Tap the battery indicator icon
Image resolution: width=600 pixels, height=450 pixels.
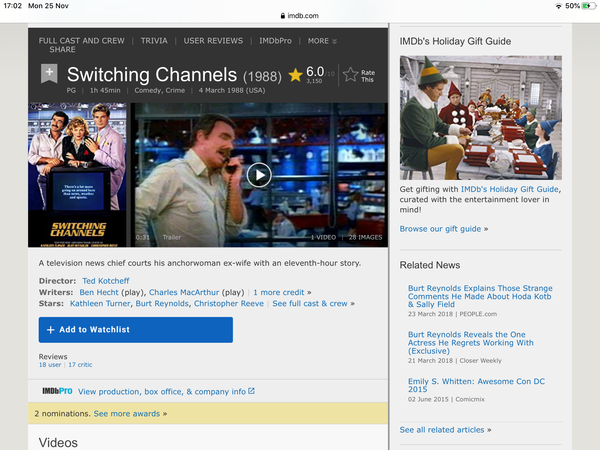[x=589, y=6]
